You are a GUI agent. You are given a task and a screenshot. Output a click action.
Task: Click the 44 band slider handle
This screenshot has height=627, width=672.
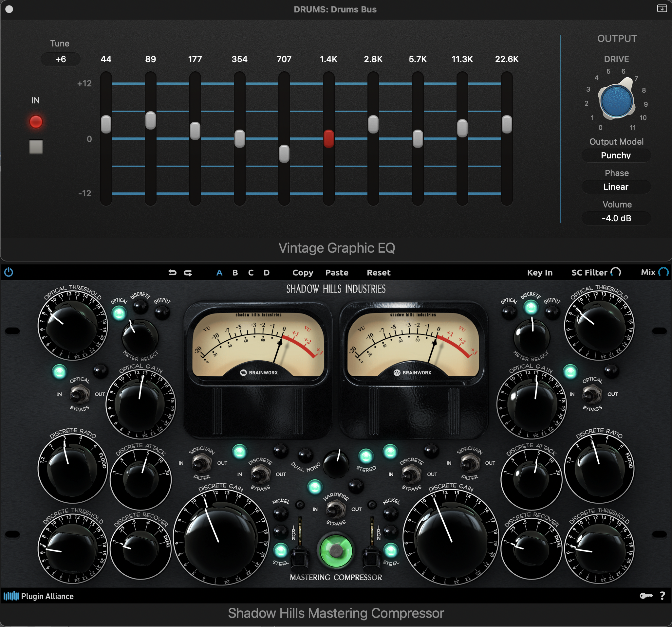pyautogui.click(x=106, y=124)
